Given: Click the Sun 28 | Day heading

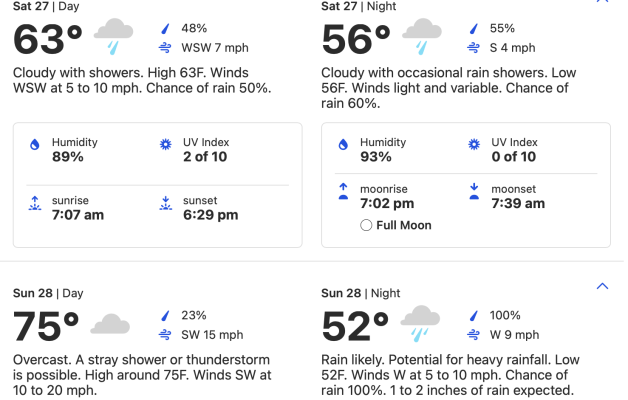Looking at the screenshot, I should pos(48,293).
